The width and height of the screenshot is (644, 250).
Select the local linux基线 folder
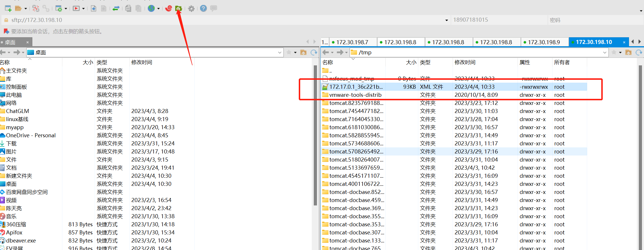(x=17, y=119)
